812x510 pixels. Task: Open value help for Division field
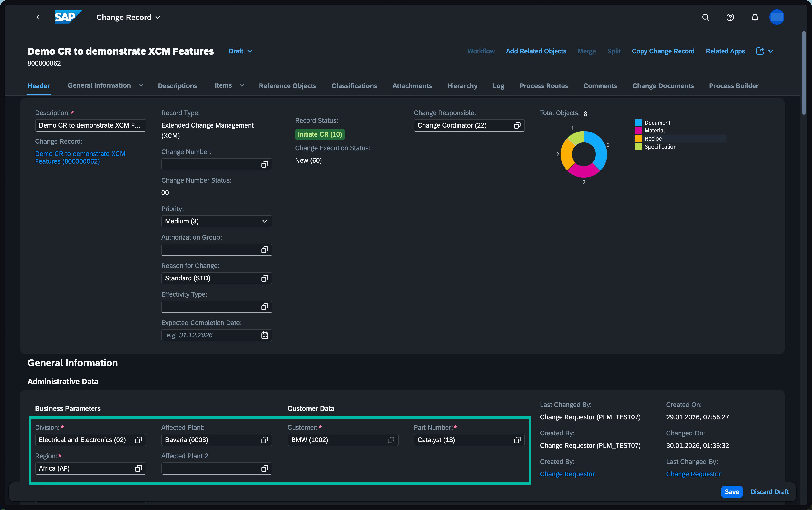[x=138, y=440]
